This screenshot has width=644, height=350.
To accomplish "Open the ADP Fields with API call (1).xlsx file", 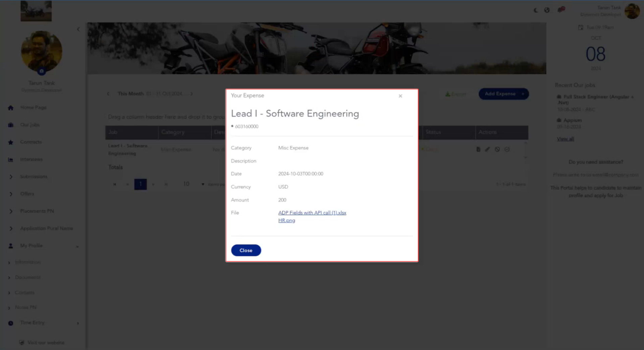I will [x=312, y=213].
